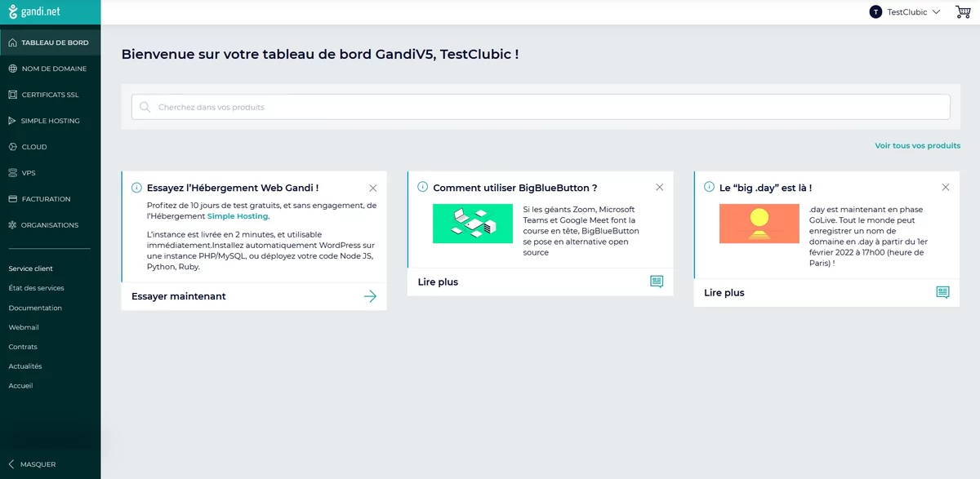The height and width of the screenshot is (479, 980).
Task: Click info icon on Hébergement Web card
Action: [x=136, y=188]
